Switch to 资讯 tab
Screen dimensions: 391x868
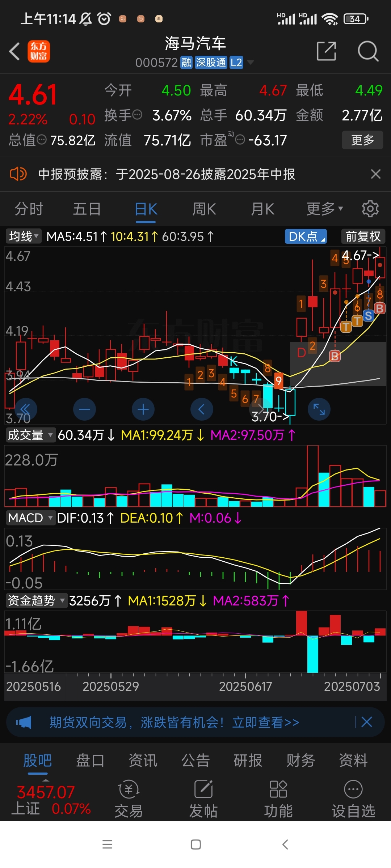(x=143, y=760)
